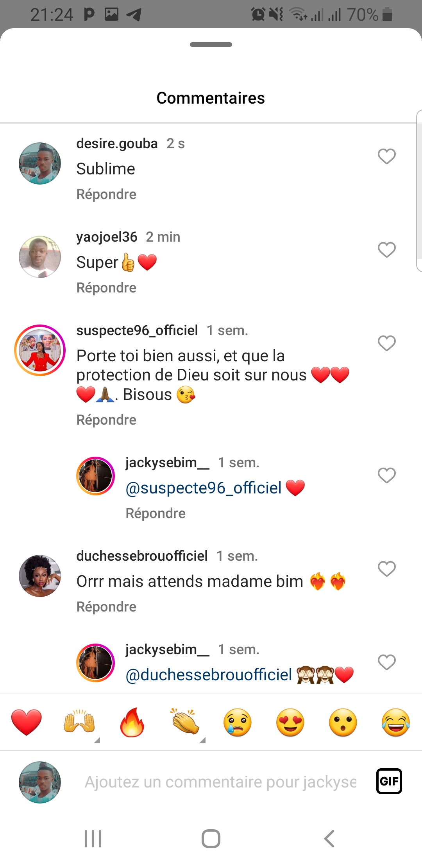Image resolution: width=422 pixels, height=868 pixels.
Task: Insert the crying face quick emoji
Action: coord(237,722)
